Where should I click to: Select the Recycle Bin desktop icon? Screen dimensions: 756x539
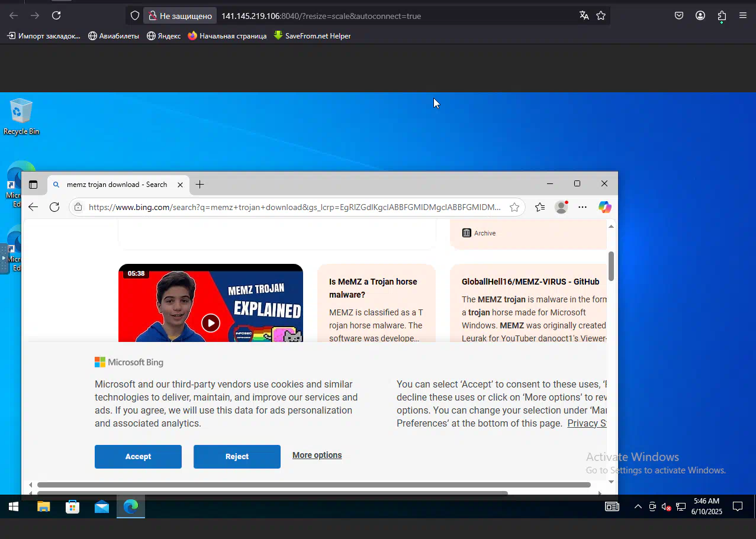tap(21, 117)
